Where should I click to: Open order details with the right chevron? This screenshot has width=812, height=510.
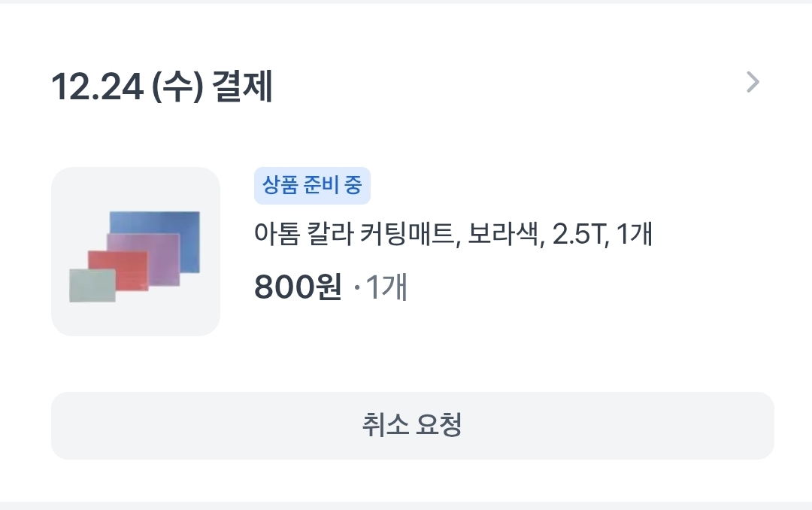pos(753,83)
